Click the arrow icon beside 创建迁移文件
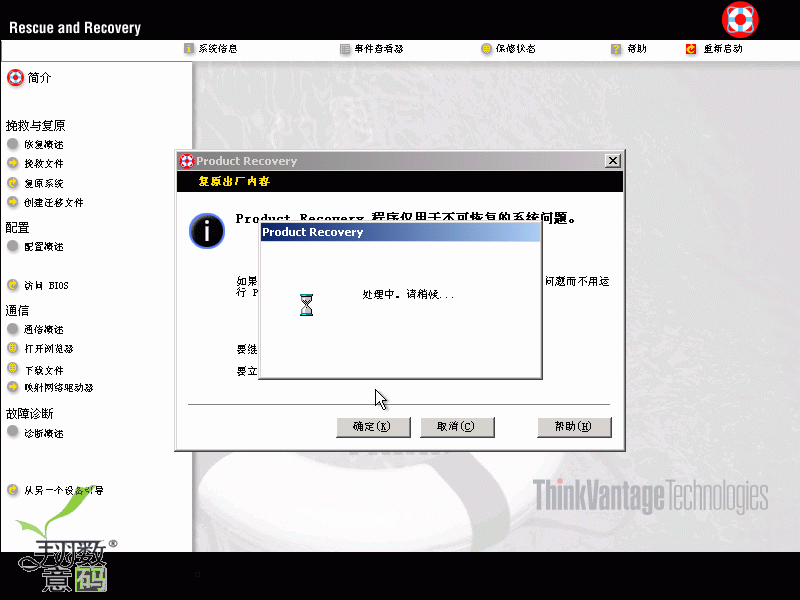800x600 pixels. [13, 202]
